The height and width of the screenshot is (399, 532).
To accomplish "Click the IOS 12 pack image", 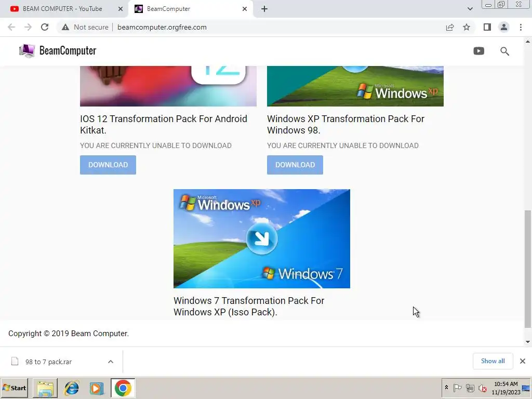I will point(168,86).
